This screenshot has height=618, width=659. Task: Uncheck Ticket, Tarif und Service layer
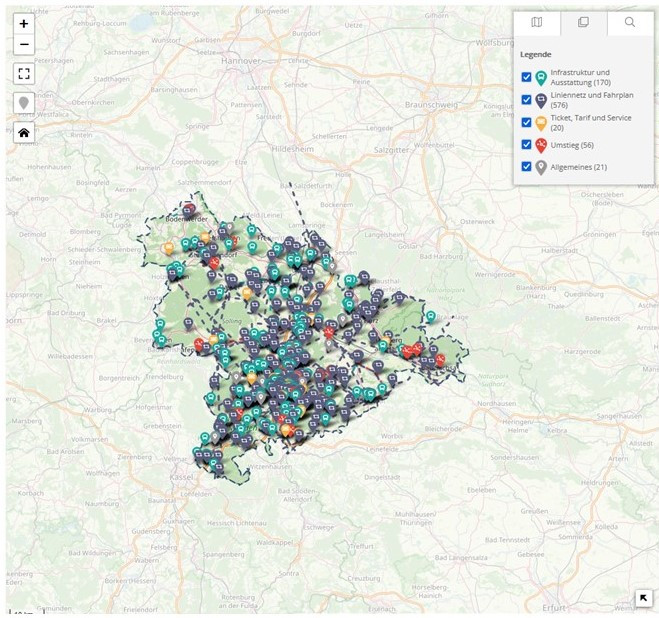pos(526,122)
